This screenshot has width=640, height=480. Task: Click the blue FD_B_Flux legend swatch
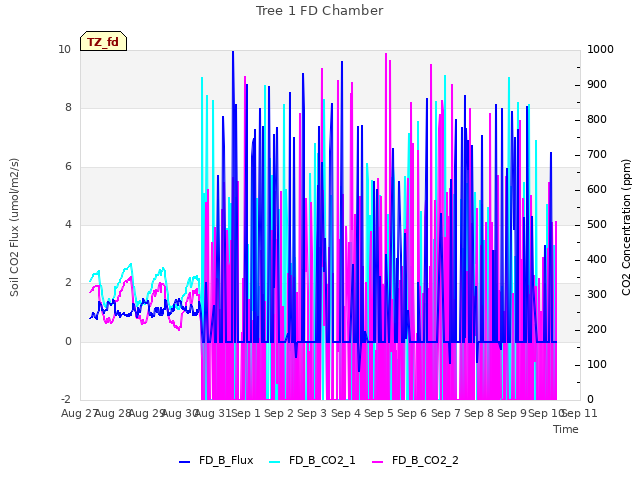pos(184,462)
